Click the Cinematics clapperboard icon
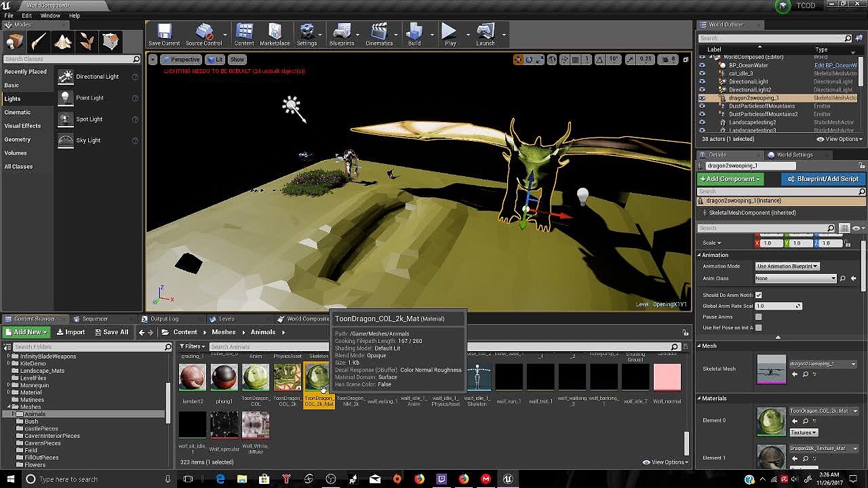 (x=379, y=32)
